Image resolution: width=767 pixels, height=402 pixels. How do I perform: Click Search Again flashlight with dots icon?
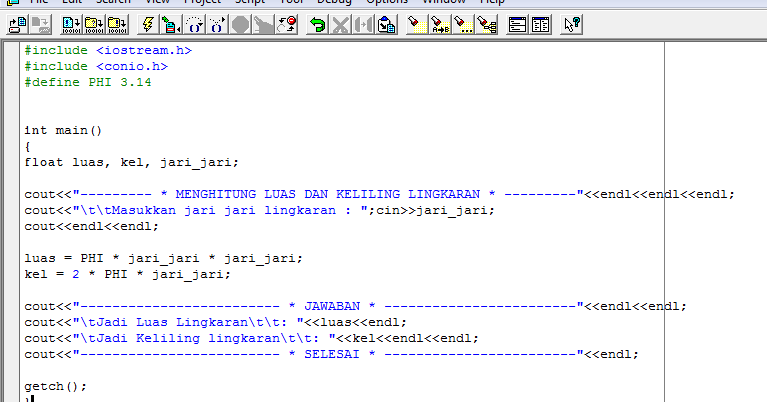[463, 24]
